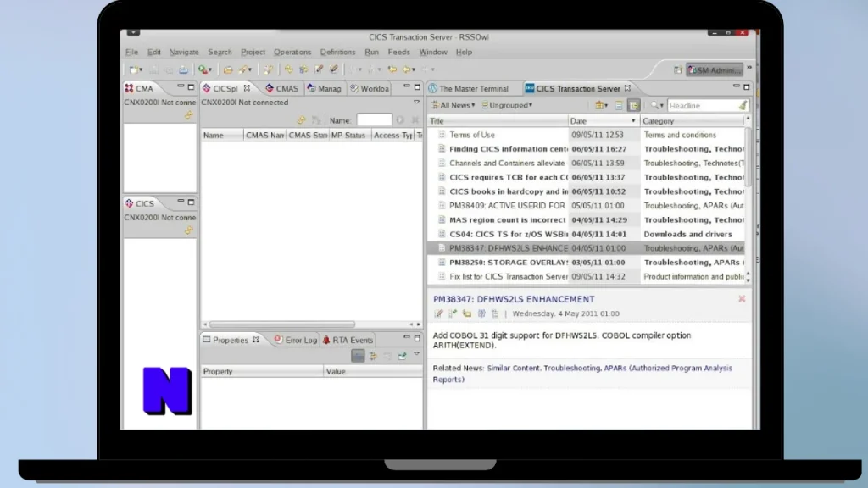Click the open perspective icon near SM Admin
868x488 pixels.
pos(677,70)
